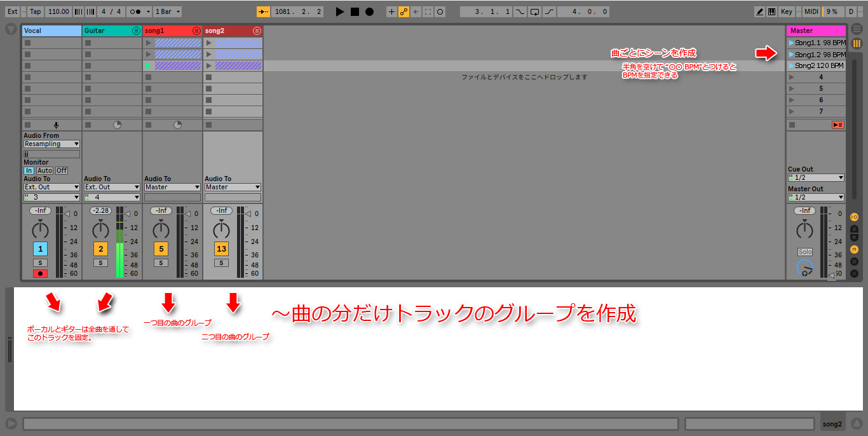Set Vocal monitor to Auto
Screen dimensions: 868x436
44,170
